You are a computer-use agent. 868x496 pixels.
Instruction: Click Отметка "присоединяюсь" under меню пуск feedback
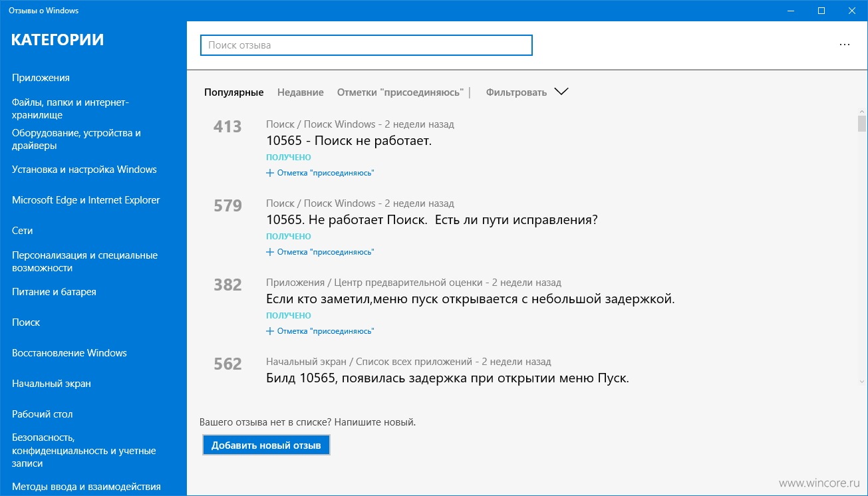coord(320,331)
